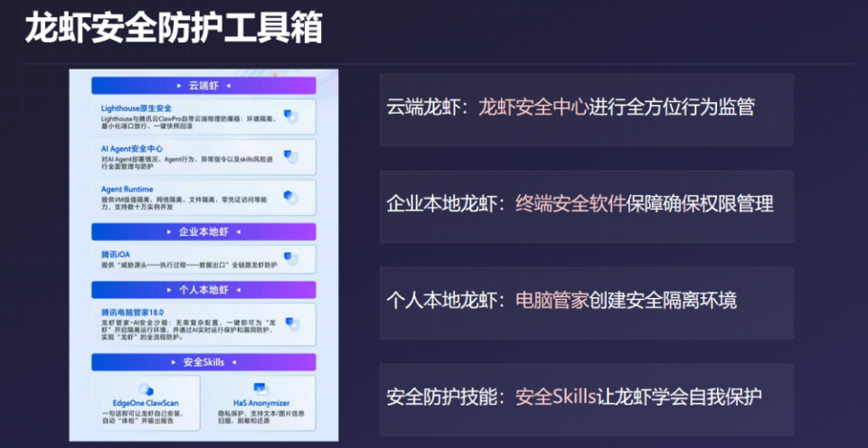The width and height of the screenshot is (868, 448).
Task: Click the description mentioning AI安全沙箱
Action: pos(189,330)
